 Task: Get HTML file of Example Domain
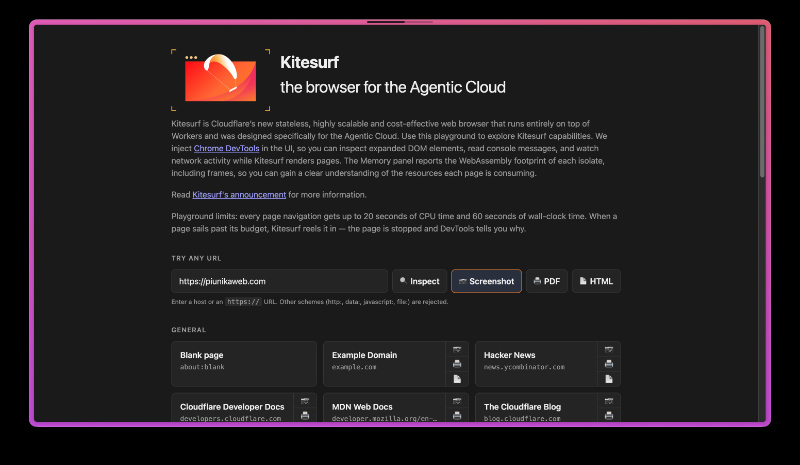(x=457, y=379)
